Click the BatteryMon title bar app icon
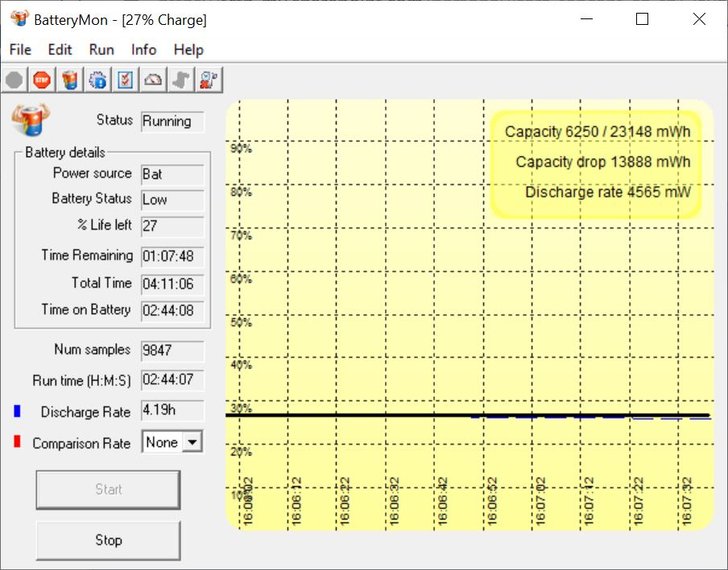728x570 pixels. click(20, 19)
